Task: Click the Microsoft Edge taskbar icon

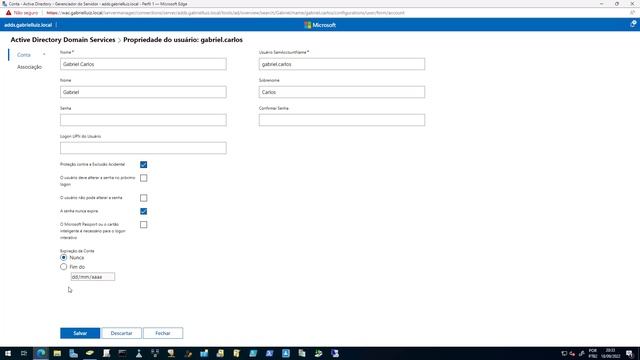Action: (41, 353)
